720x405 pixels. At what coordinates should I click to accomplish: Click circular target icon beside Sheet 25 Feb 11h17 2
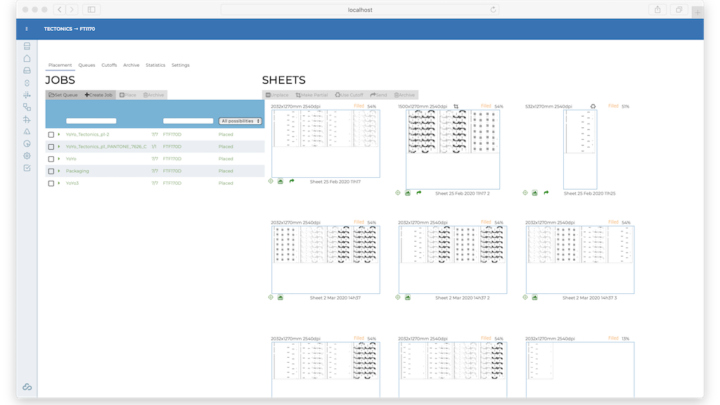(x=398, y=193)
